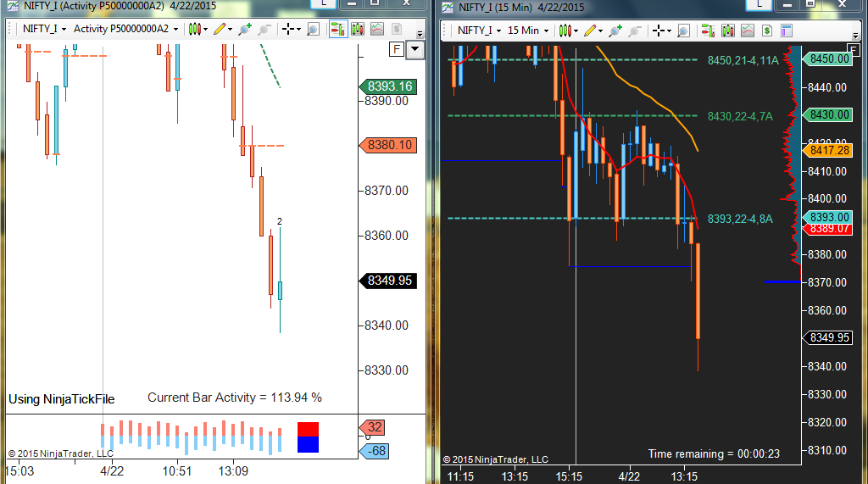Open chart Properties icon in 15 Min window
Image resolution: width=868 pixels, height=484 pixels.
[787, 31]
